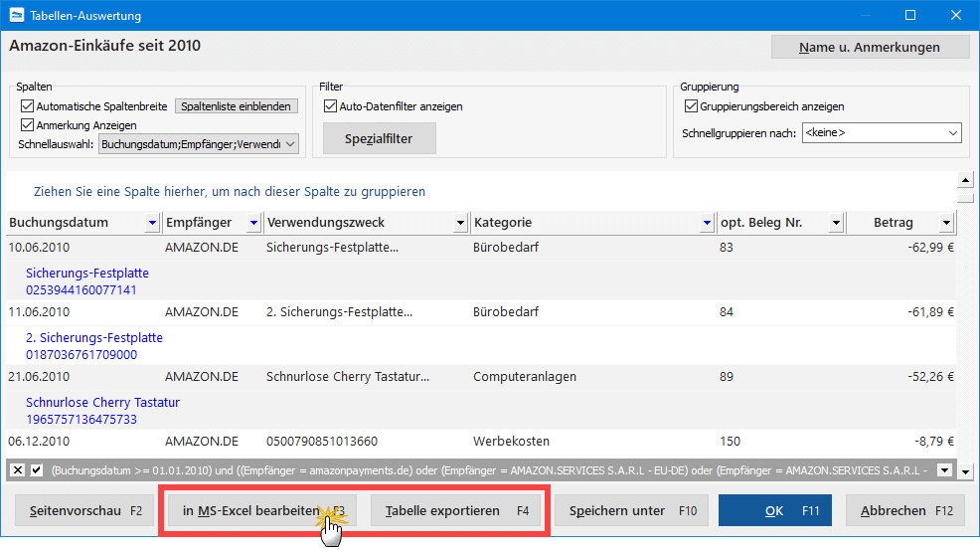This screenshot has height=553, width=980.
Task: Click the scrollbar up arrow of the table
Action: point(966,180)
